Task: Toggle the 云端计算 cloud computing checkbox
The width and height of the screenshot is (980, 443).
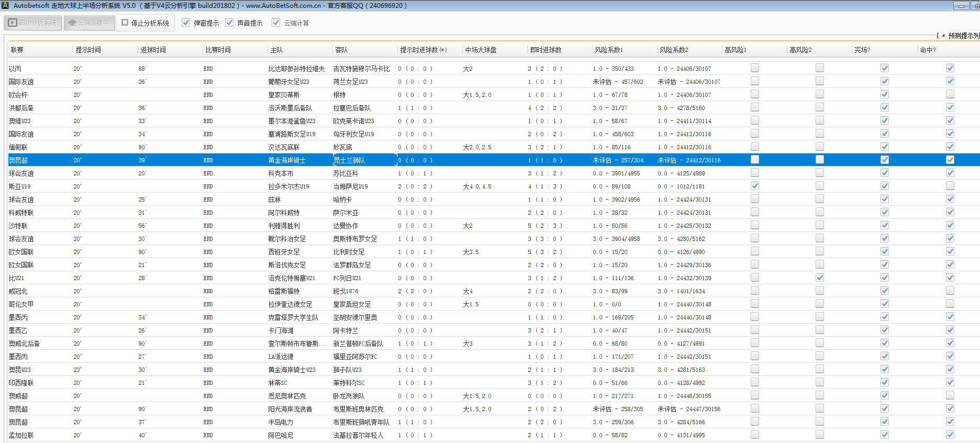Action: coord(276,23)
